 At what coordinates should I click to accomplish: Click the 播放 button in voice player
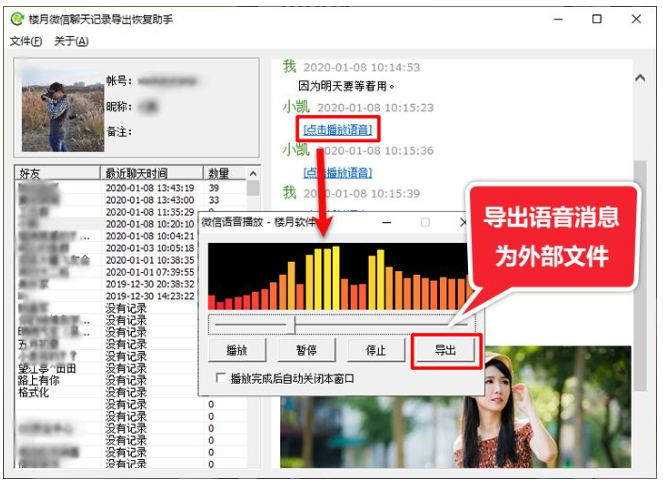[237, 350]
